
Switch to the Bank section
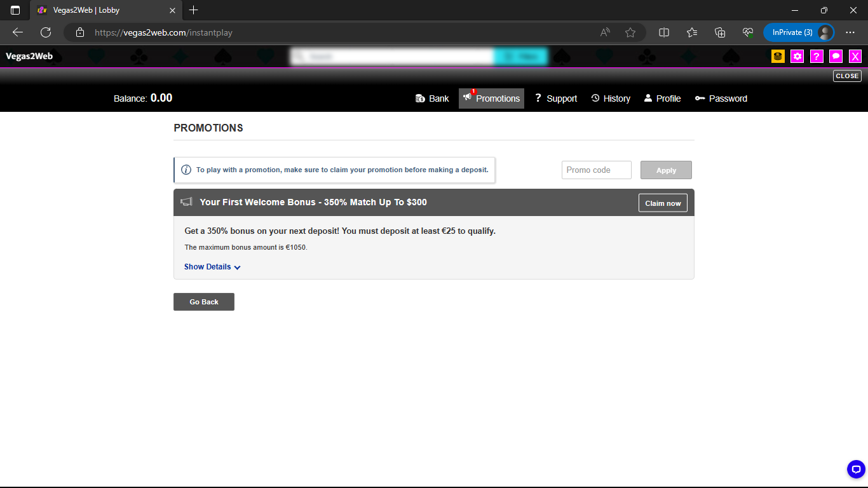[432, 98]
